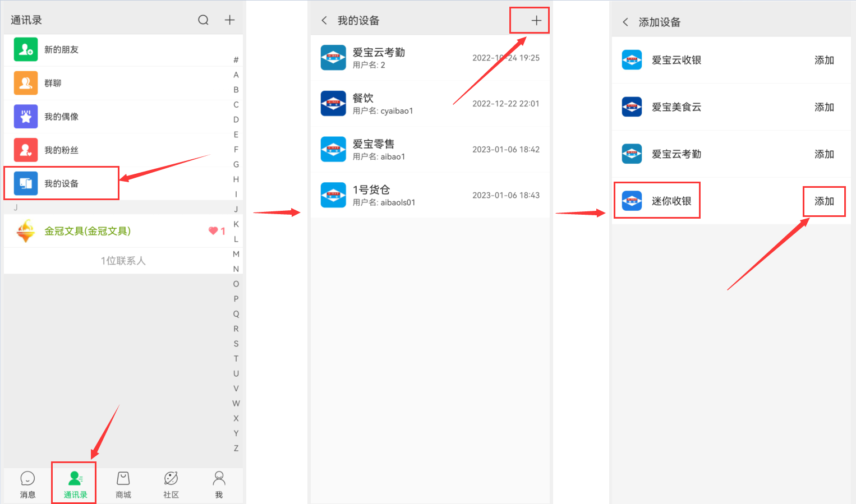856x504 pixels.
Task: Open 商城 tab in bottom bar
Action: (123, 484)
